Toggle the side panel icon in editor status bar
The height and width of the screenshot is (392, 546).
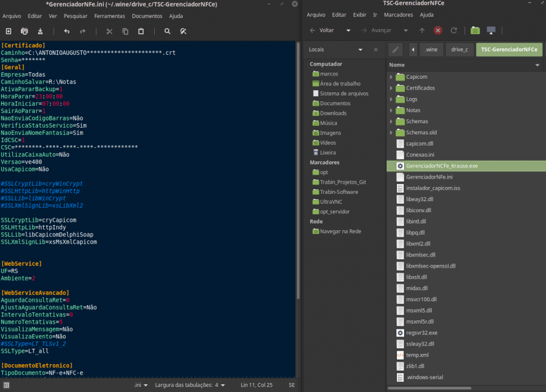(6, 385)
